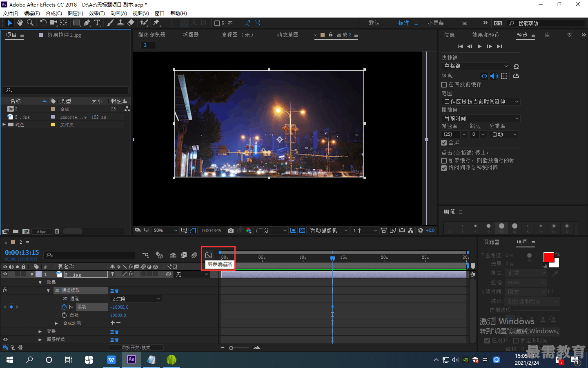The width and height of the screenshot is (588, 368).
Task: Jump to first frame in Preview panel
Action: pyautogui.click(x=460, y=47)
